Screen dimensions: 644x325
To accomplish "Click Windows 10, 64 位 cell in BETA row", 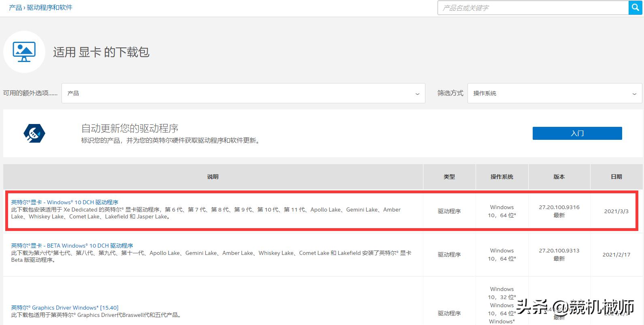I will pos(502,254).
